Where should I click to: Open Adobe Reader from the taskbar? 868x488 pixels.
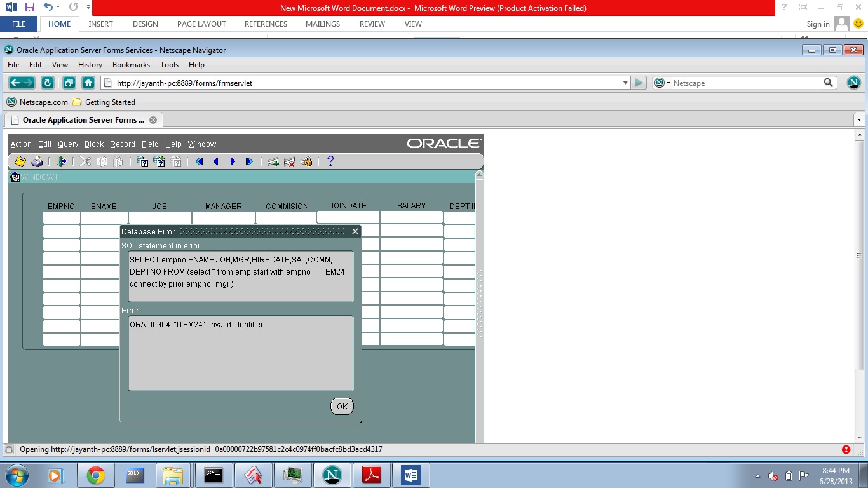pos(371,475)
